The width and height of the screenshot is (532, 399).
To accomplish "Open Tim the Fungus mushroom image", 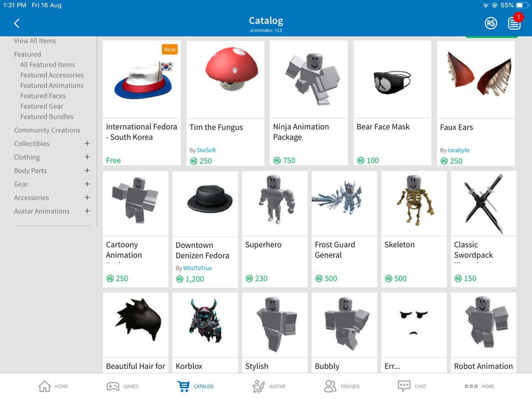I will (x=225, y=80).
